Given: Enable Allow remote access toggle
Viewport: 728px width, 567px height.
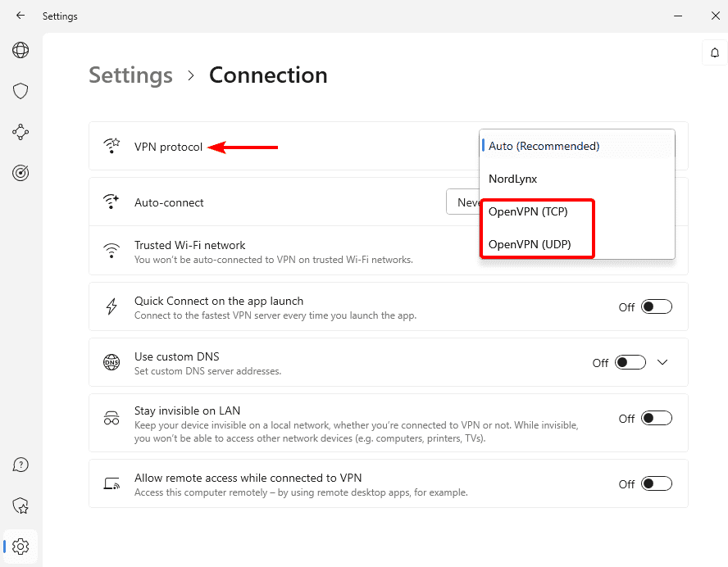Looking at the screenshot, I should click(657, 483).
